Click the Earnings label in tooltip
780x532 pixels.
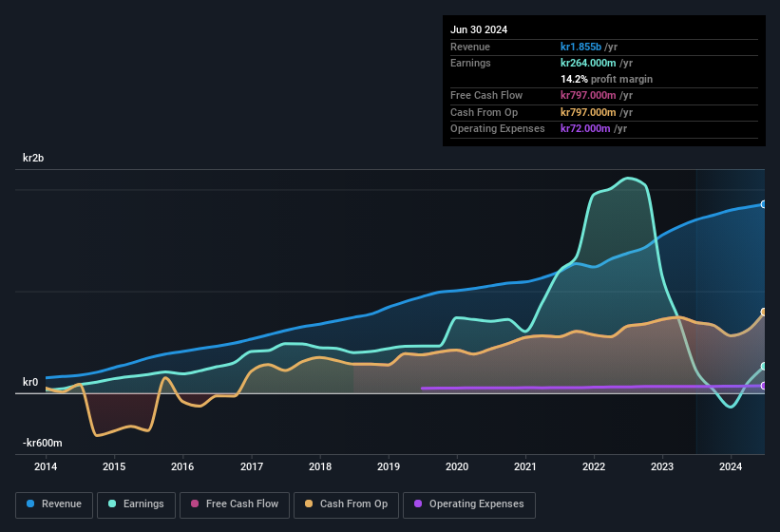click(x=470, y=63)
